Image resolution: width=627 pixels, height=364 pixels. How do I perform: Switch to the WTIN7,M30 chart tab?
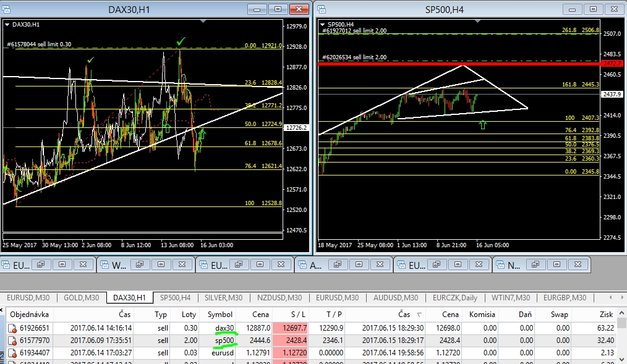click(x=511, y=298)
